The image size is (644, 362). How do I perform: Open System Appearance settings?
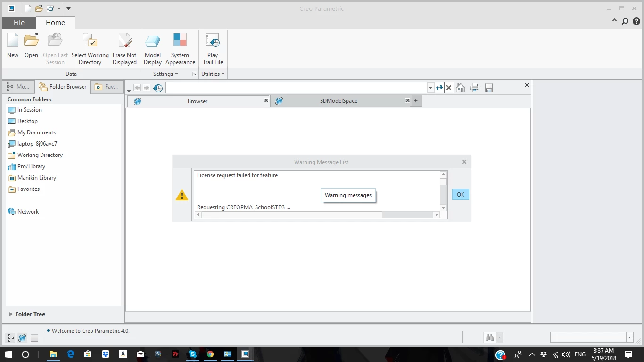coord(180,49)
